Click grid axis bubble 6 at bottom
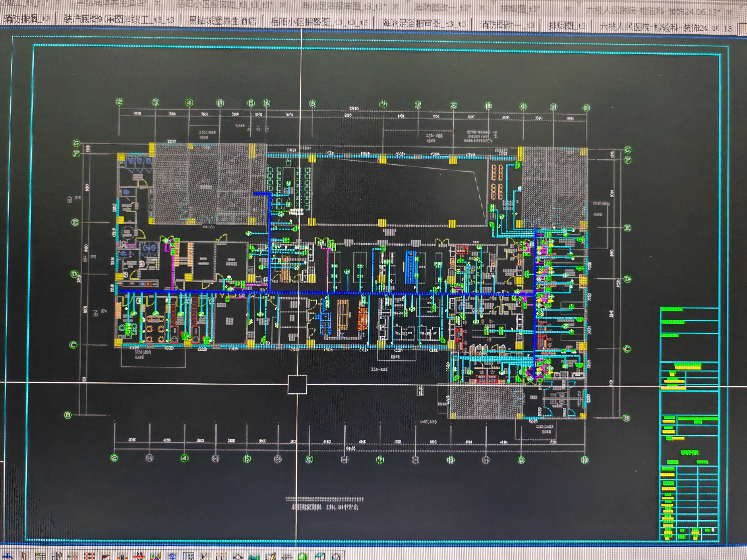This screenshot has width=747, height=560. coord(309,459)
